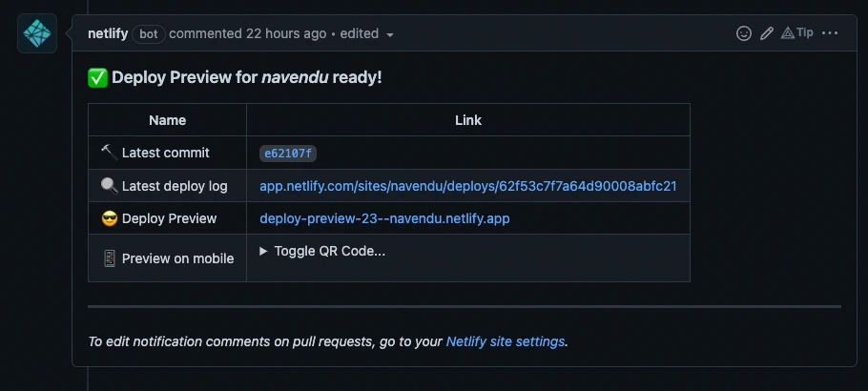Click the 'Preview on mobile' cell text
The image size is (868, 391).
tap(177, 258)
